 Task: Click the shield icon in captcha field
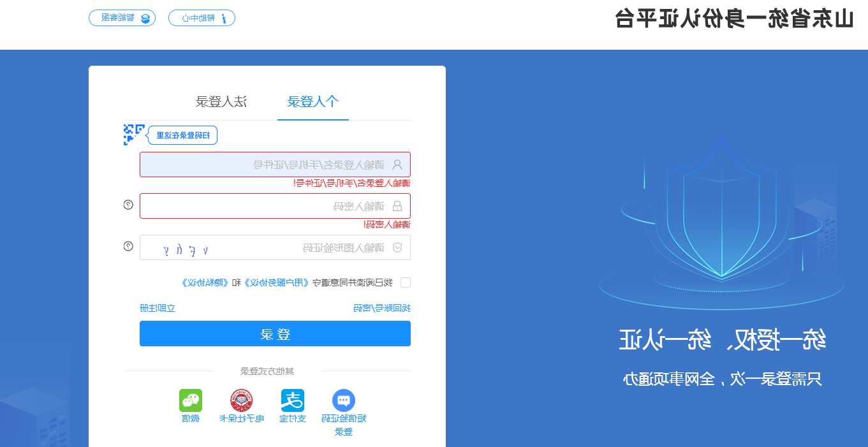click(x=397, y=247)
